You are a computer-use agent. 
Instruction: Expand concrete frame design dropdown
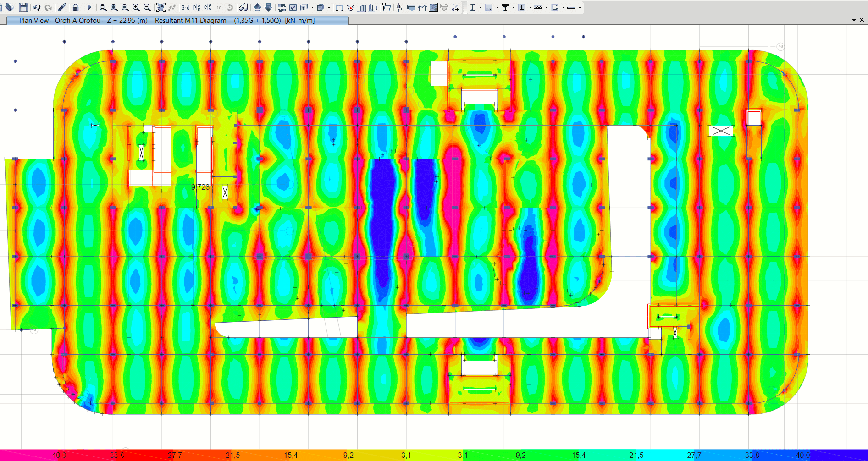tap(497, 7)
